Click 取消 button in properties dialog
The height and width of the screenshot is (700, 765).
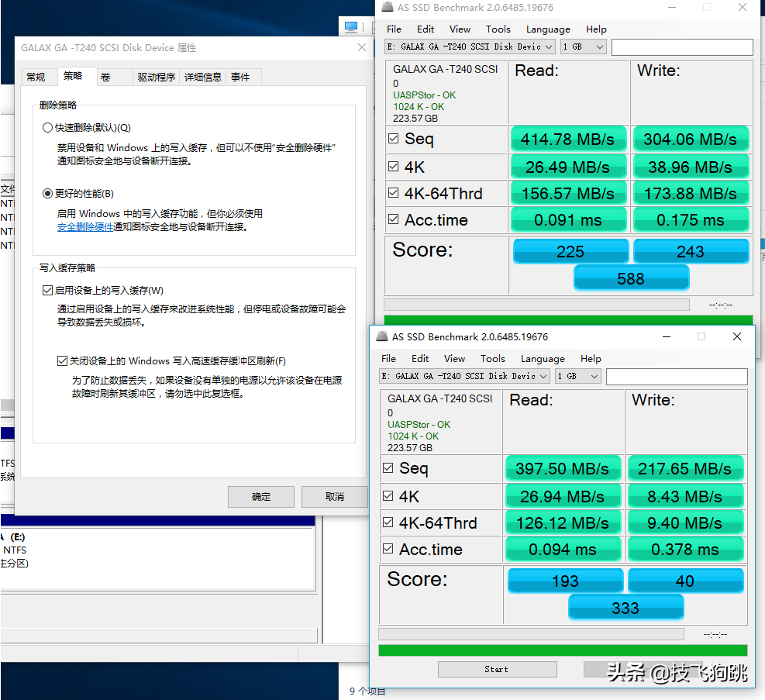click(335, 497)
